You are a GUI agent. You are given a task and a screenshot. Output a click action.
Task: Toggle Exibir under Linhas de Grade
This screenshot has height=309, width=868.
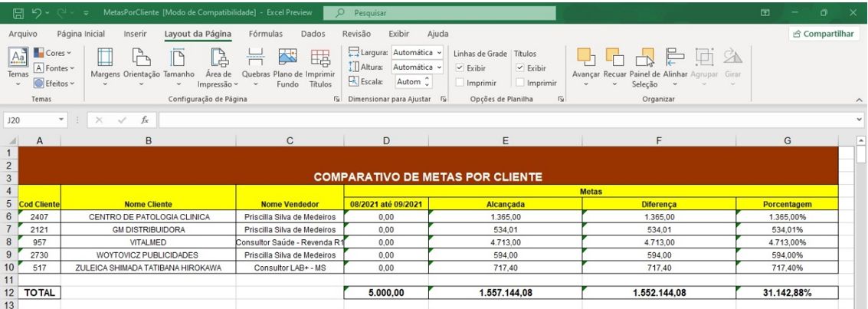[460, 68]
